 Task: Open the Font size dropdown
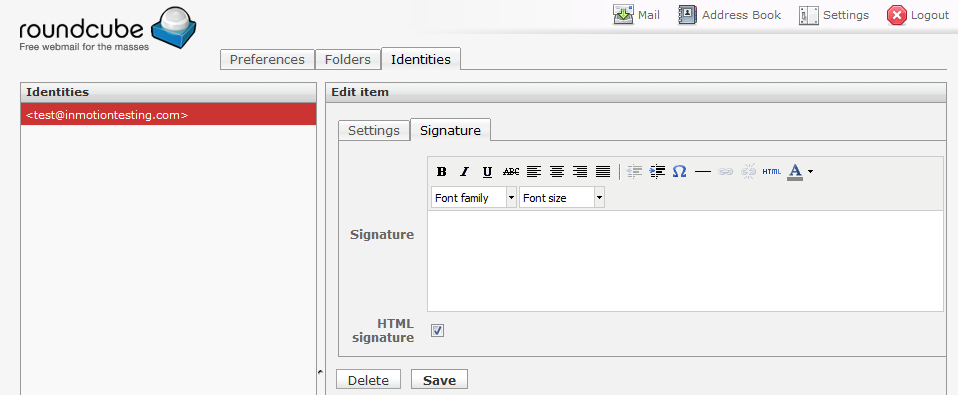(562, 198)
